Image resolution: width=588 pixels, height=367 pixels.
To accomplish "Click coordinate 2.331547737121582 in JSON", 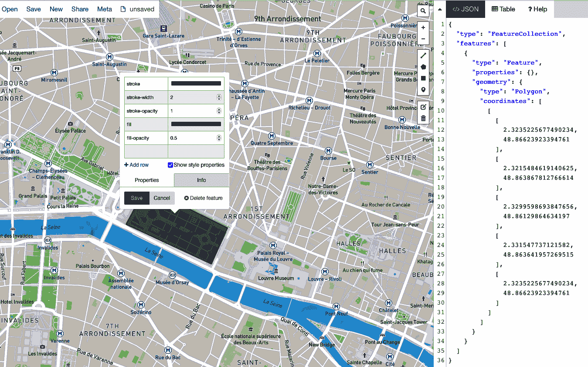I will pyautogui.click(x=538, y=245).
